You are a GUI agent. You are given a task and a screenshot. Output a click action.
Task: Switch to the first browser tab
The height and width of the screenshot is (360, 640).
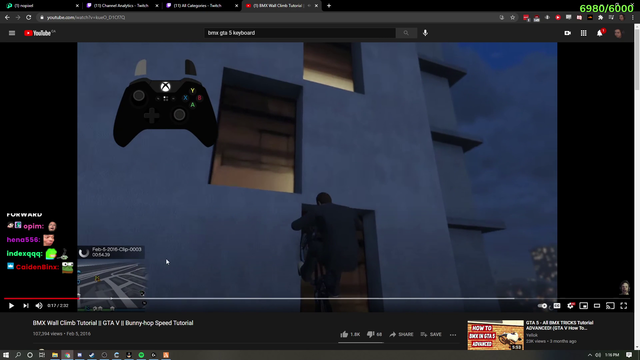(42, 6)
